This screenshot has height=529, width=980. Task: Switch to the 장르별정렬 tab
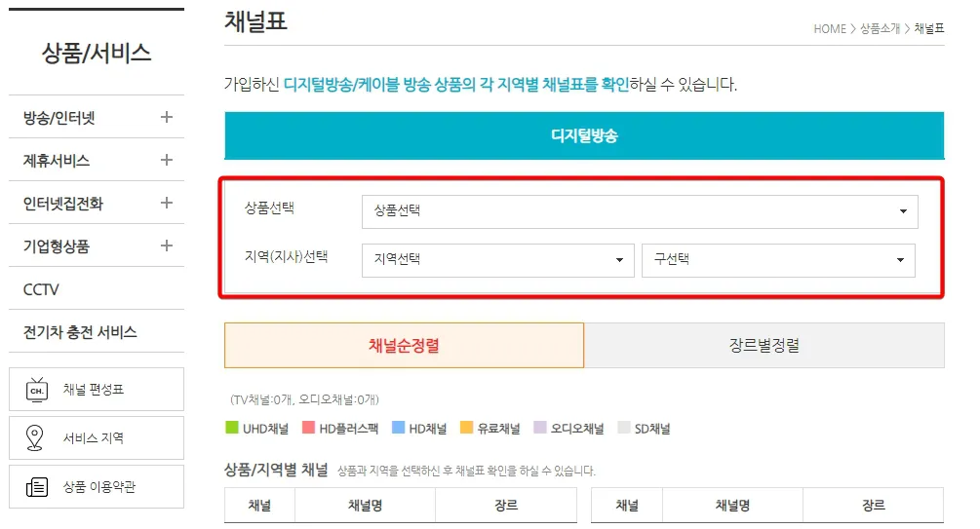click(x=764, y=346)
